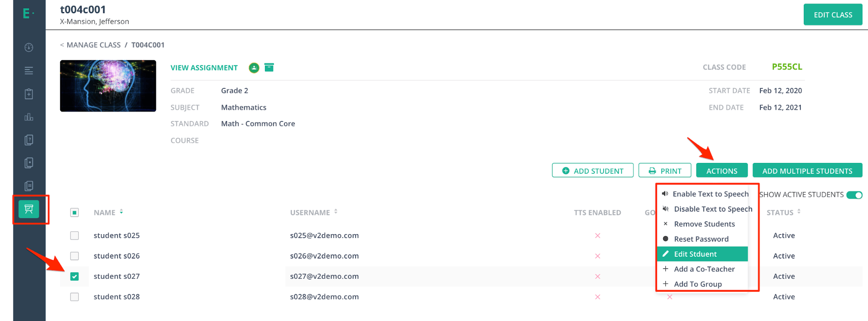The width and height of the screenshot is (868, 321).
Task: Click the name student s025
Action: point(117,235)
